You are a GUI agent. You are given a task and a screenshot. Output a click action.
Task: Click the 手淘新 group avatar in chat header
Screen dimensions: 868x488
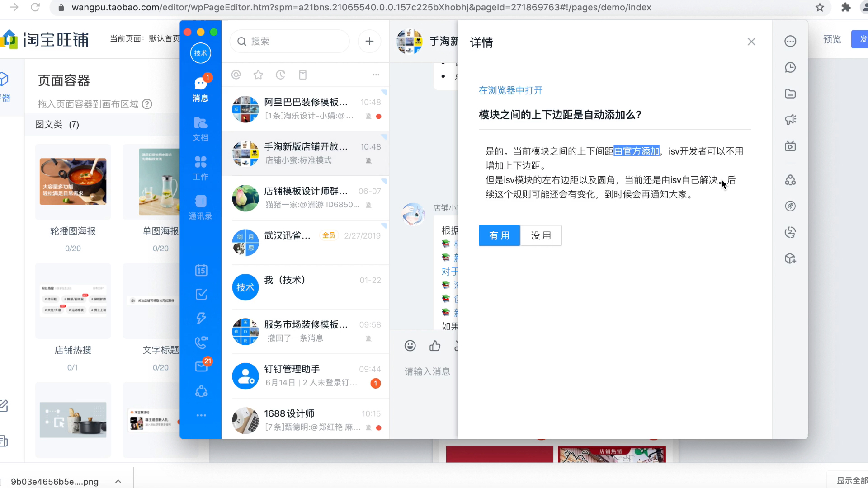tap(410, 42)
